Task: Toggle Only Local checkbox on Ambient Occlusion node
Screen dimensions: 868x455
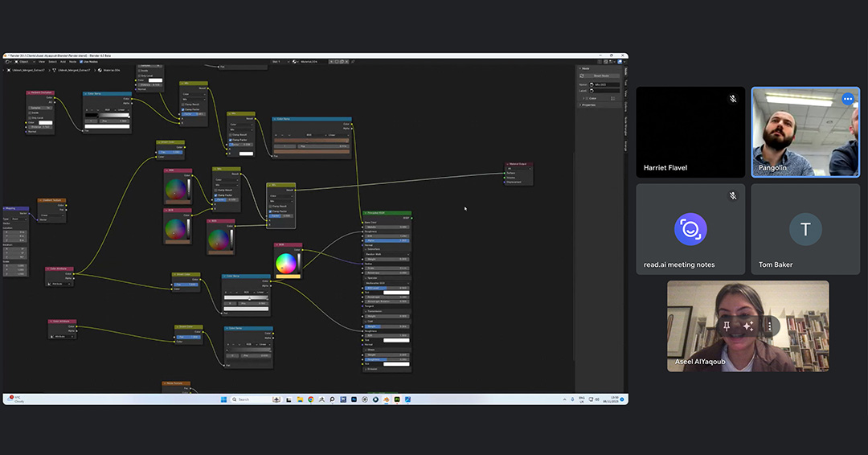Action: (30, 117)
